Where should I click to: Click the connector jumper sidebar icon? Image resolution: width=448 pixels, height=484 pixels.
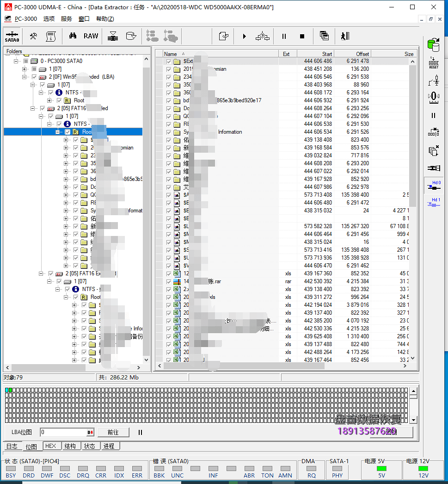tap(434, 168)
